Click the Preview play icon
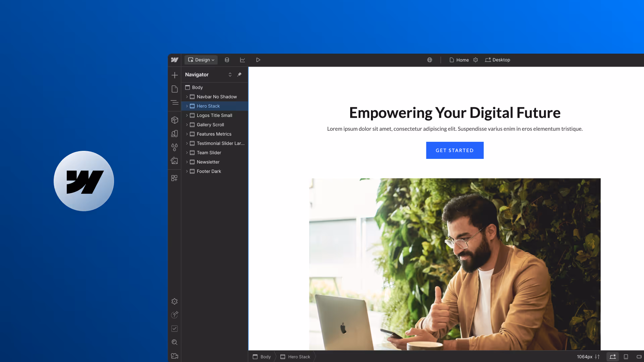The image size is (644, 362). point(258,60)
